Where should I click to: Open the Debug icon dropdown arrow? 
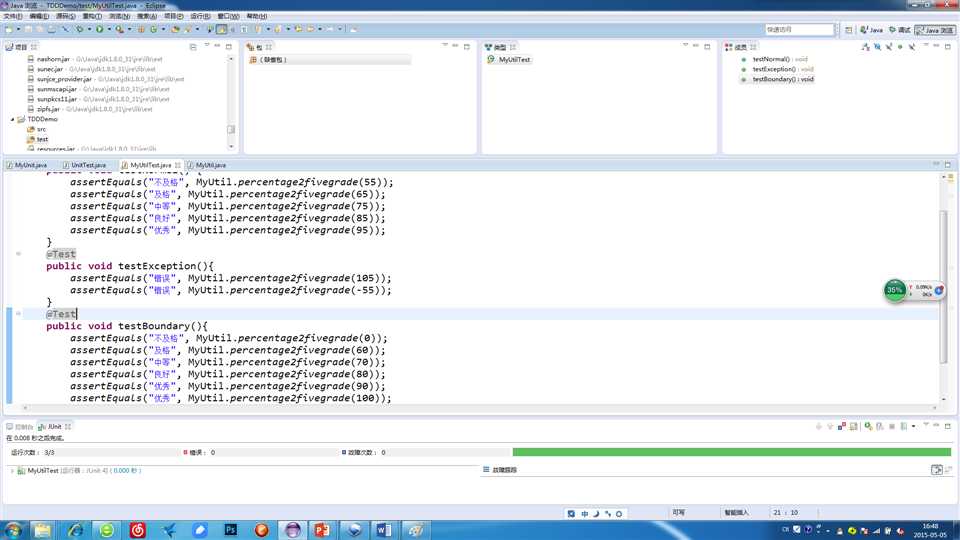coord(89,29)
